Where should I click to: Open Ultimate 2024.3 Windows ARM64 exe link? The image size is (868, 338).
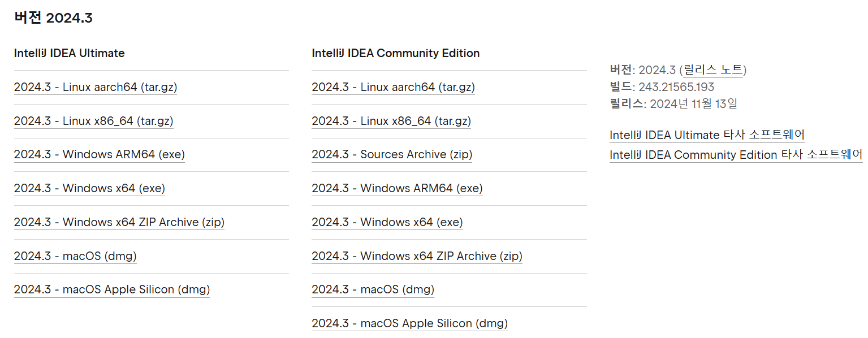click(x=100, y=154)
